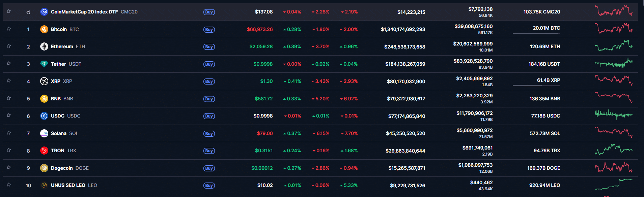Click the megaphone icon in CMC20 row
The height and width of the screenshot is (197, 644).
tap(28, 12)
